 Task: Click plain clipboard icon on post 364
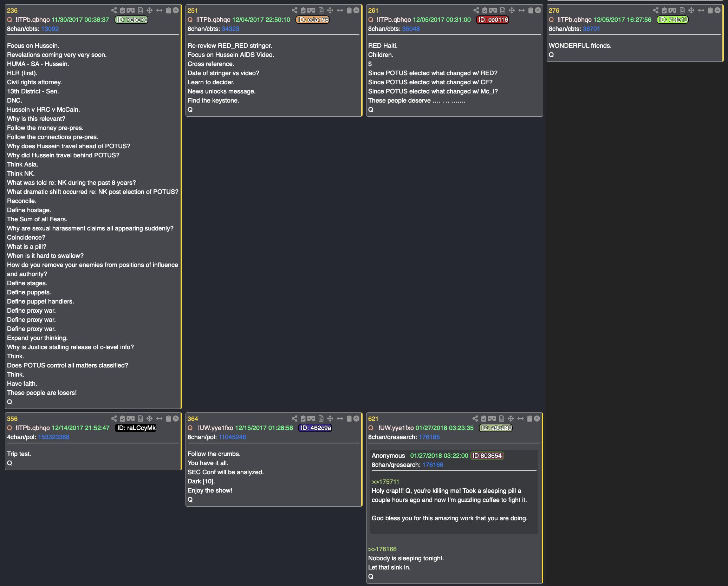349,418
